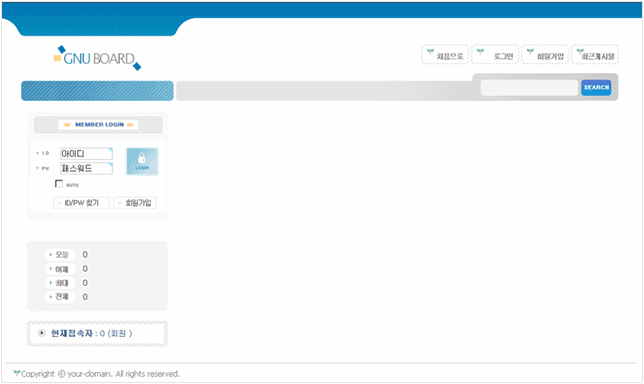Click the sprout icon beside 처음으로

coord(430,51)
